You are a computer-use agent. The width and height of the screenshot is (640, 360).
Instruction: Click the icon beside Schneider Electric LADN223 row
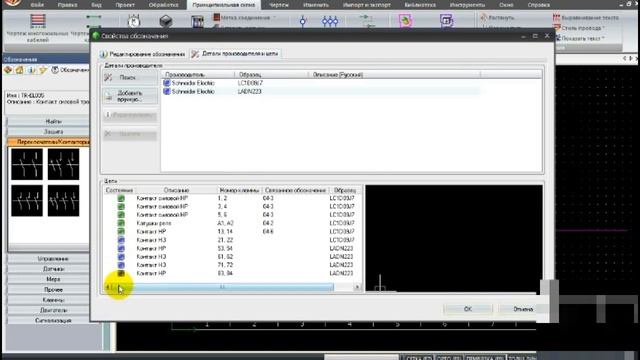[167, 91]
